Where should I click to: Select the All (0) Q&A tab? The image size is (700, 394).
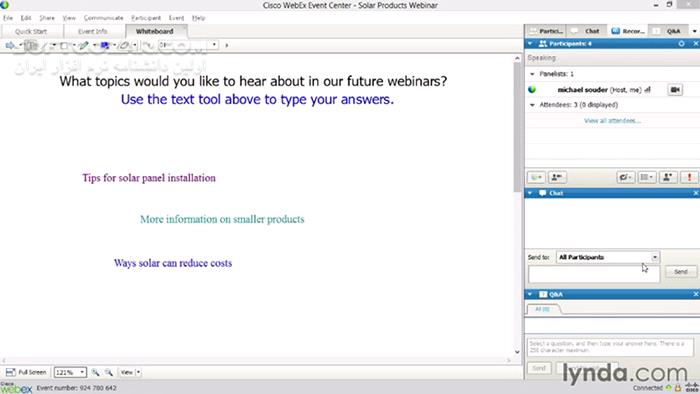(x=542, y=309)
